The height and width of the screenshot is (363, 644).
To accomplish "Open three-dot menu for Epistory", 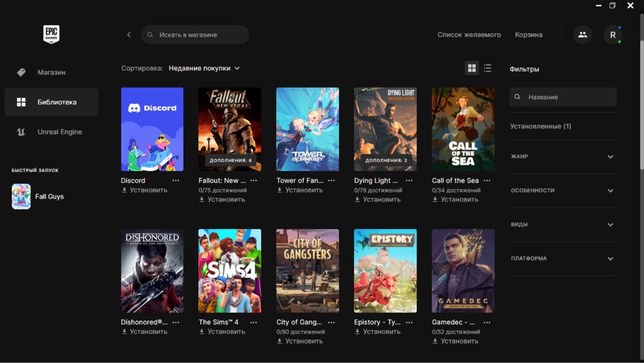I will tap(409, 322).
